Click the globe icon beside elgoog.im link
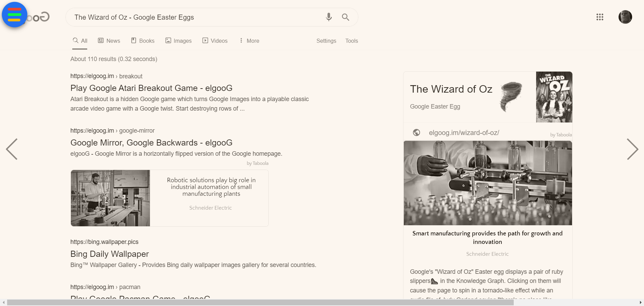 416,133
